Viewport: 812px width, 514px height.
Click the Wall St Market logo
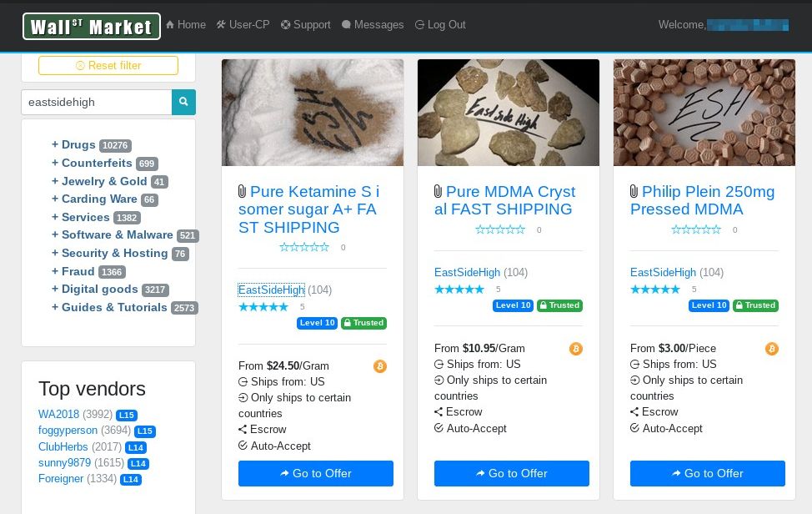(91, 26)
